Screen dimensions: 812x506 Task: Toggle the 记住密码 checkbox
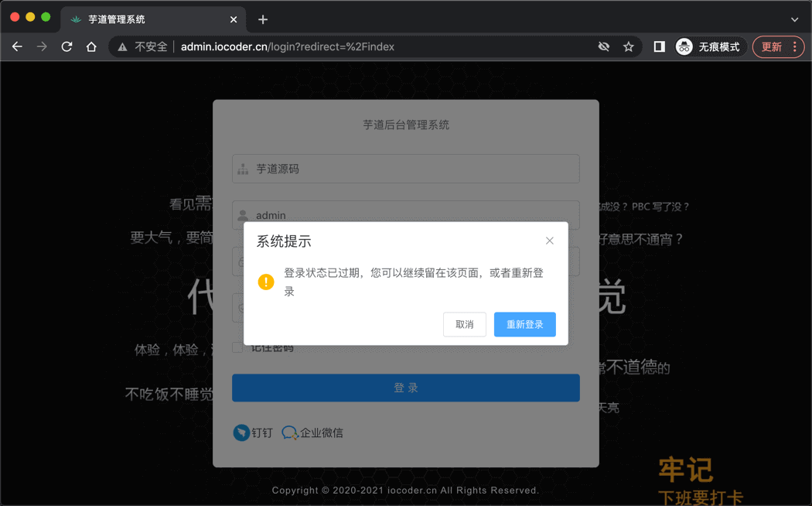[x=237, y=347]
